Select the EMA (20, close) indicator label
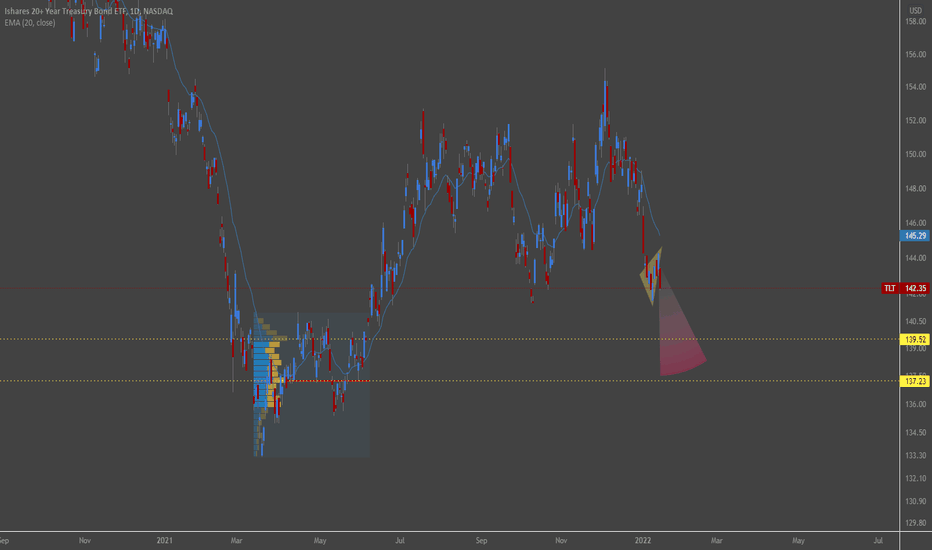Image resolution: width=932 pixels, height=550 pixels. point(30,23)
